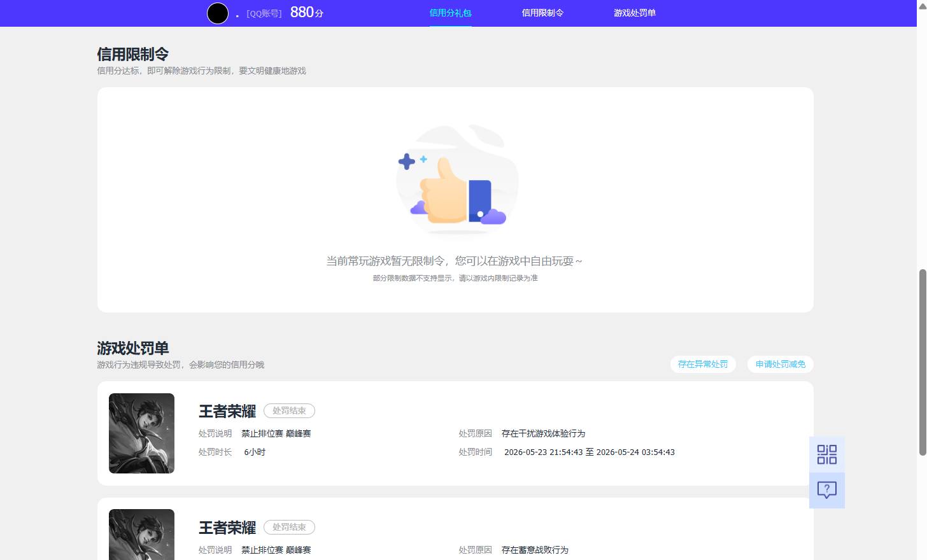Open second 王者荣耀 penalty card thumbnail

[141, 535]
